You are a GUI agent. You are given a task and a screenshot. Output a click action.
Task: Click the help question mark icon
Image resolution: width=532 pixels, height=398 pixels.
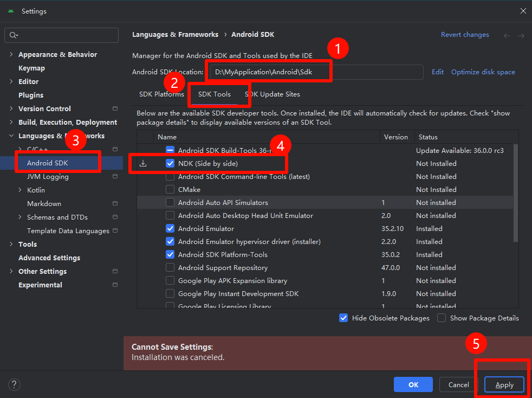(x=14, y=385)
